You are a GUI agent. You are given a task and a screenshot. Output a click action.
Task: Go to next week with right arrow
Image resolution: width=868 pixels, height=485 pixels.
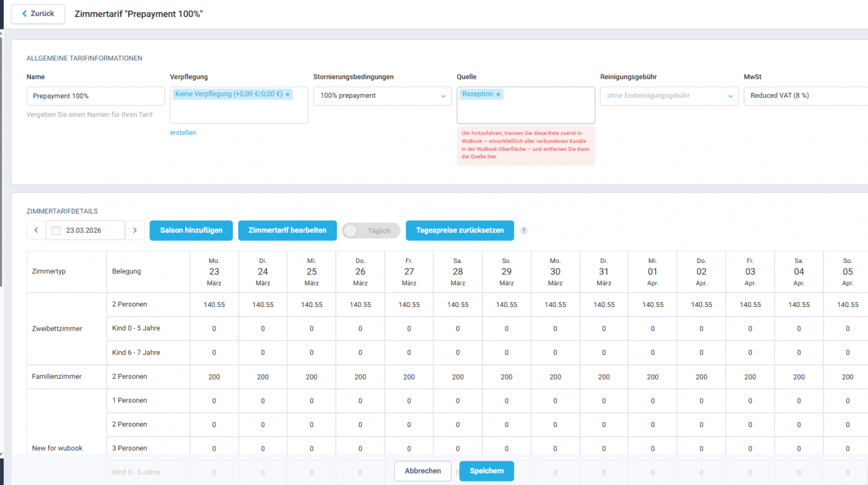(135, 230)
